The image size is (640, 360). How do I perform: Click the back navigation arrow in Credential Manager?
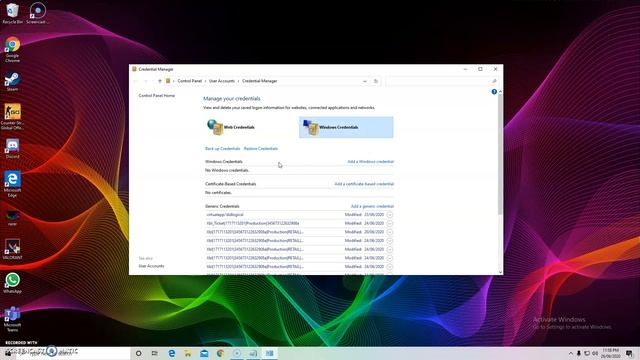tap(136, 81)
